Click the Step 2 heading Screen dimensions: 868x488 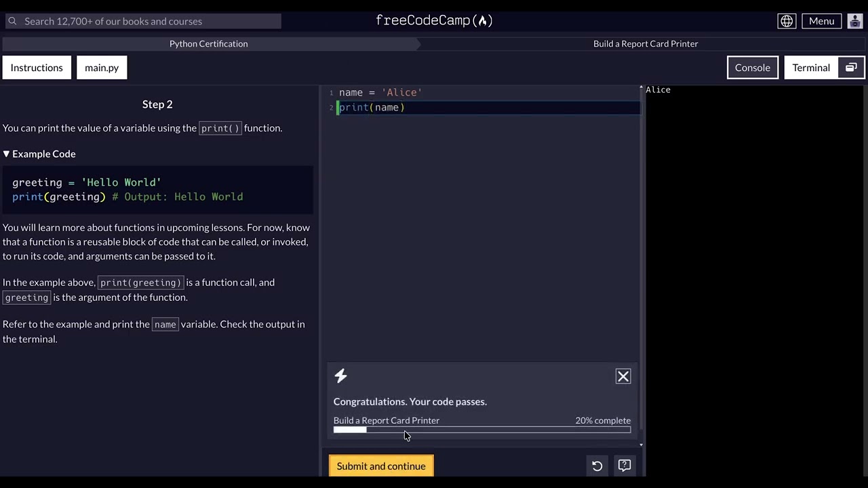pyautogui.click(x=157, y=104)
